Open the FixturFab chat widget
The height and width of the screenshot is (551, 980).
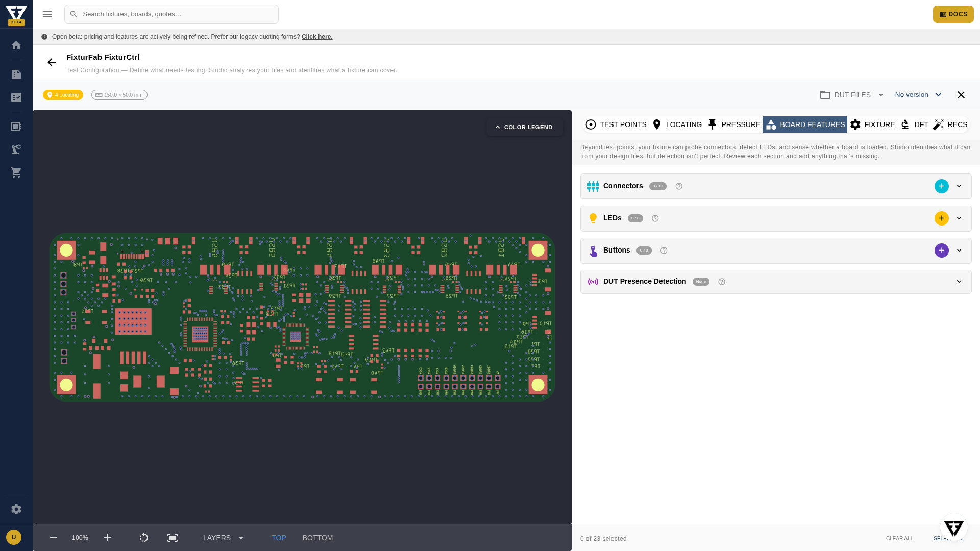click(954, 528)
